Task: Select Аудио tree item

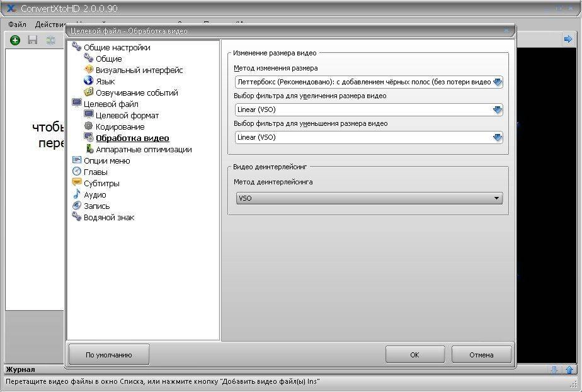Action: (95, 194)
